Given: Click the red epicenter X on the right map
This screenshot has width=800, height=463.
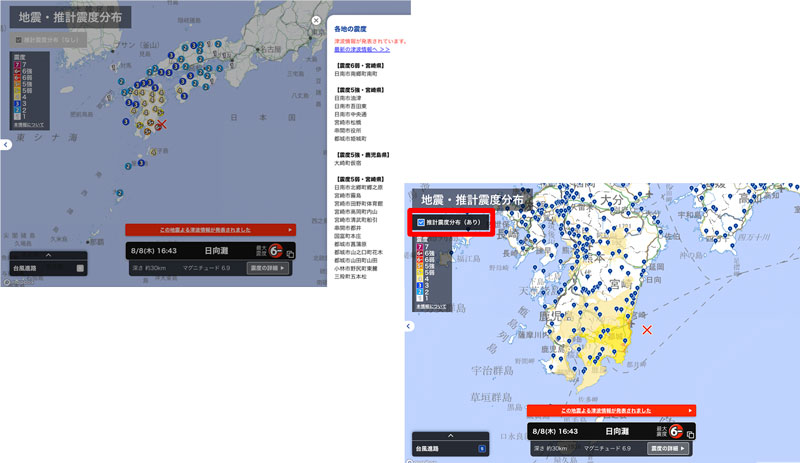Looking at the screenshot, I should [x=647, y=329].
